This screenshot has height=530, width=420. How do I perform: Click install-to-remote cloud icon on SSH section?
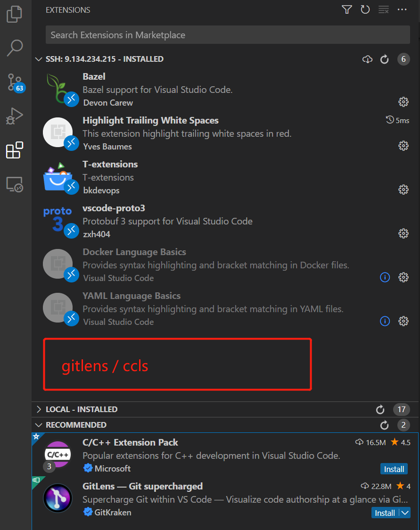pyautogui.click(x=367, y=59)
